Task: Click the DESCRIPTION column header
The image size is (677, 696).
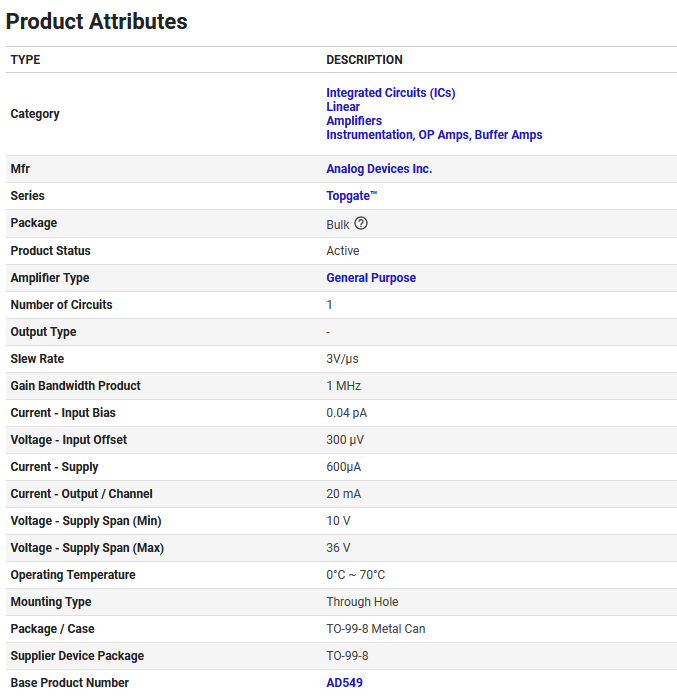Action: tap(364, 60)
